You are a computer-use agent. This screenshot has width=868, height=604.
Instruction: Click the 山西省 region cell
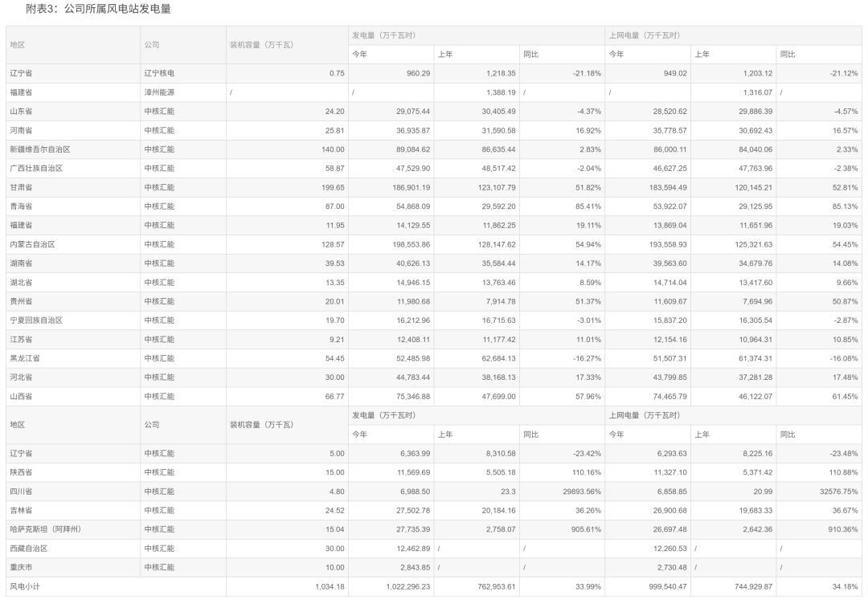pos(22,396)
